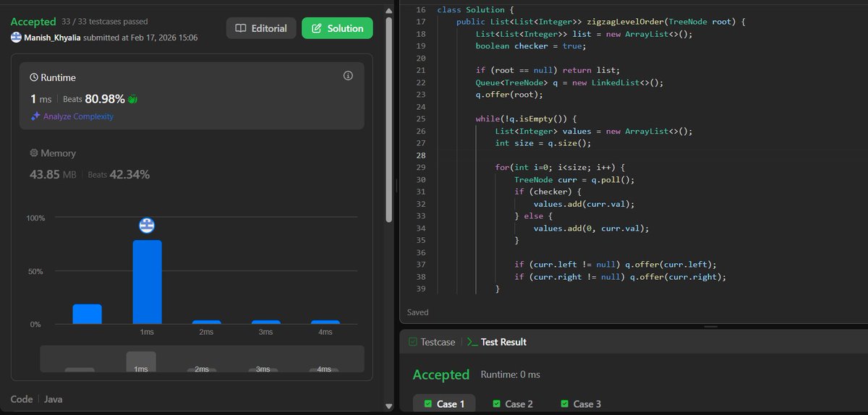Select the 1ms bar in the runtime chart
Image resolution: width=868 pixels, height=415 pixels.
147,282
